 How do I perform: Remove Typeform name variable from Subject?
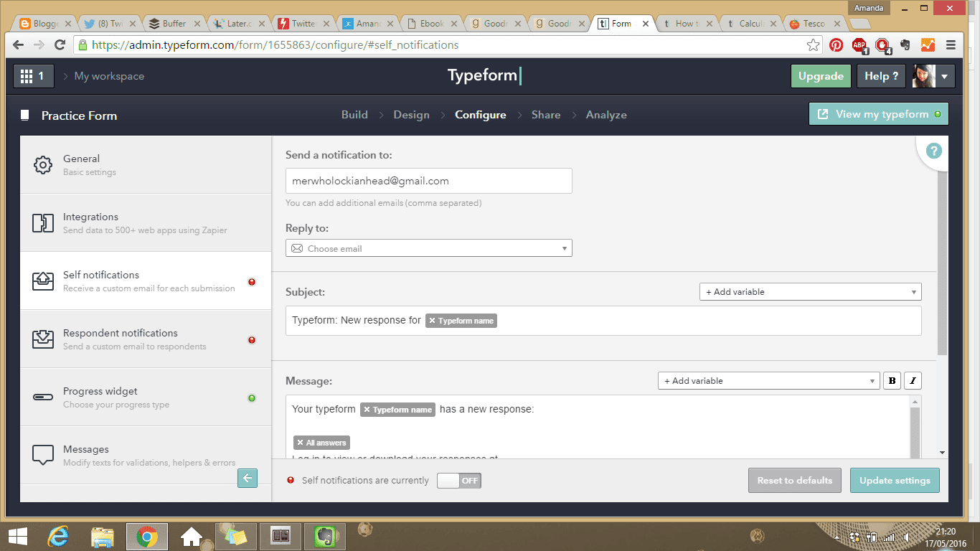432,321
